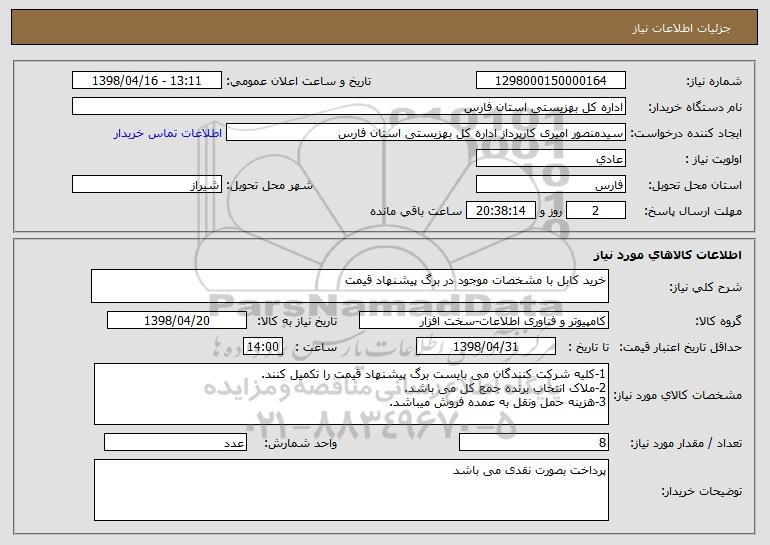Click the goods group field (کامپیوتر و فناوری اطلاعات)

pos(484,320)
